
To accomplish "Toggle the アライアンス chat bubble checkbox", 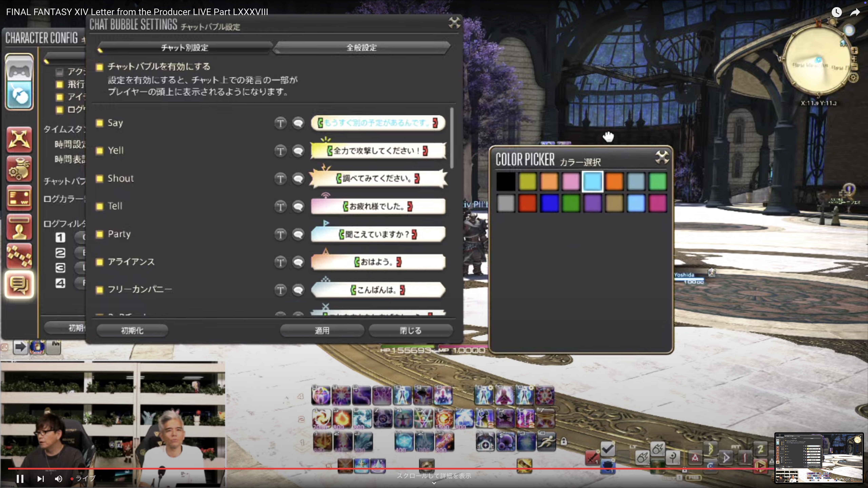I will coord(99,262).
